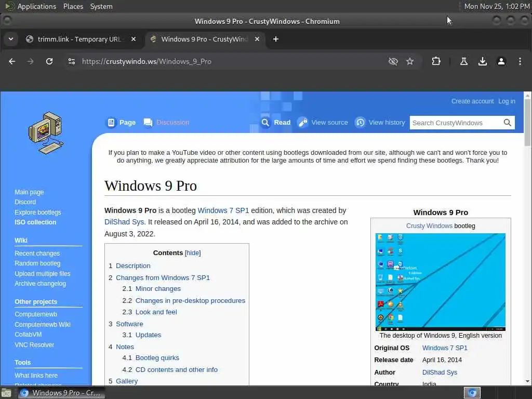The image size is (532, 399).
Task: Open the Downloads icon
Action: point(483,61)
